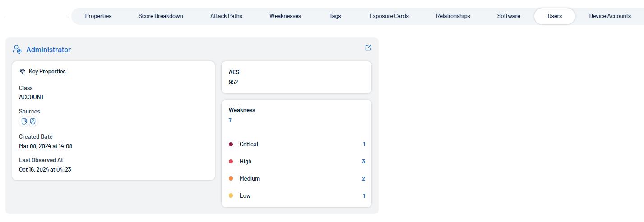Switch to the Properties tab
The image size is (644, 222).
[98, 16]
